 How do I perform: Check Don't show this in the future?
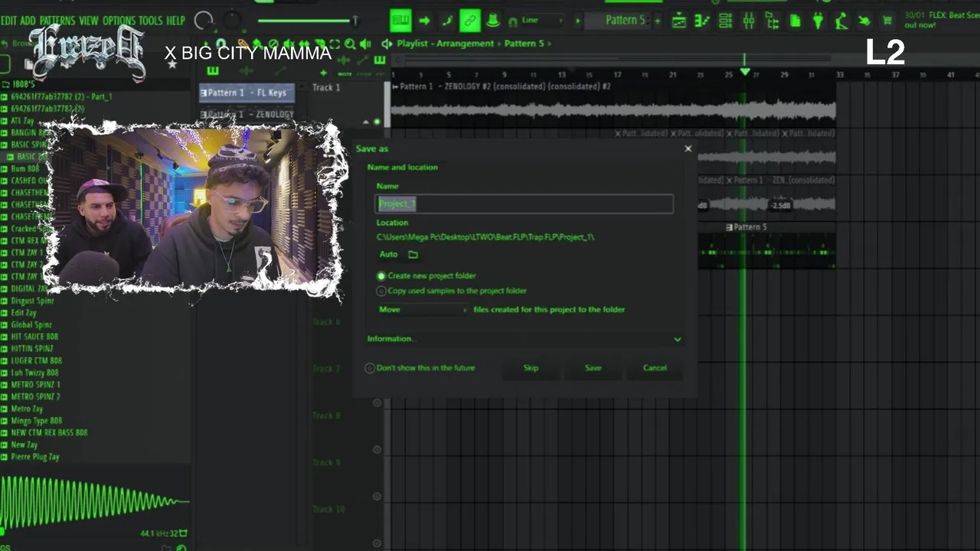420,368
